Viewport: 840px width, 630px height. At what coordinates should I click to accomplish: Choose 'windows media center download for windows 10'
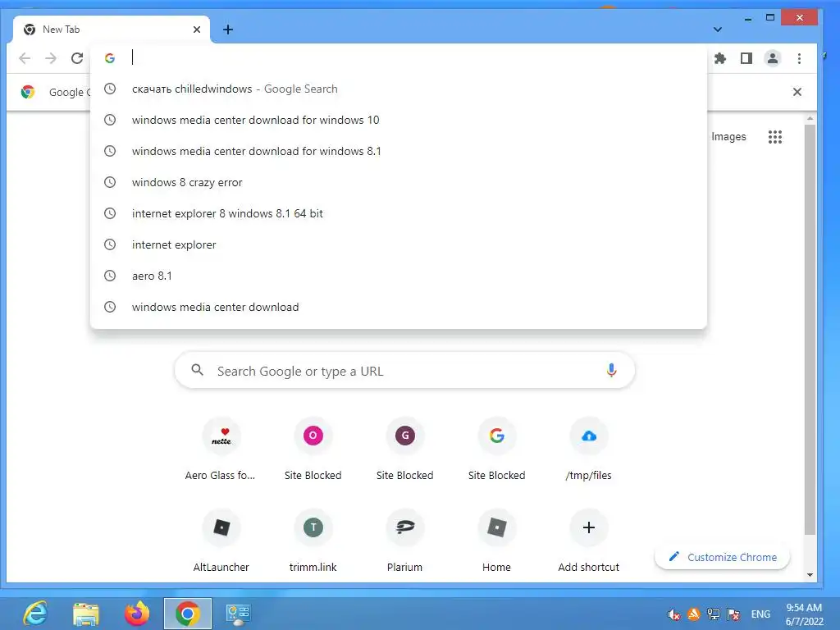click(398, 120)
